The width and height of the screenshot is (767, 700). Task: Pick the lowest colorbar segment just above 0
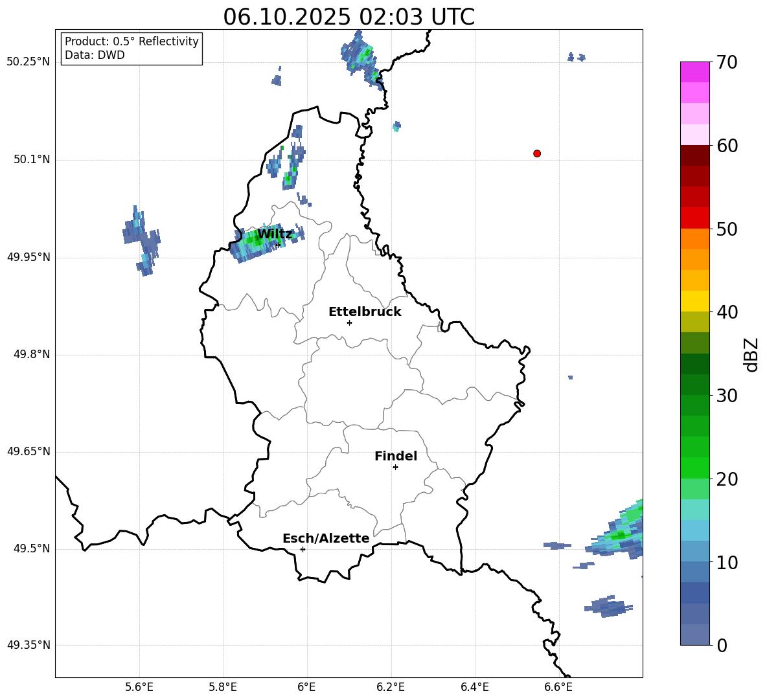(694, 635)
